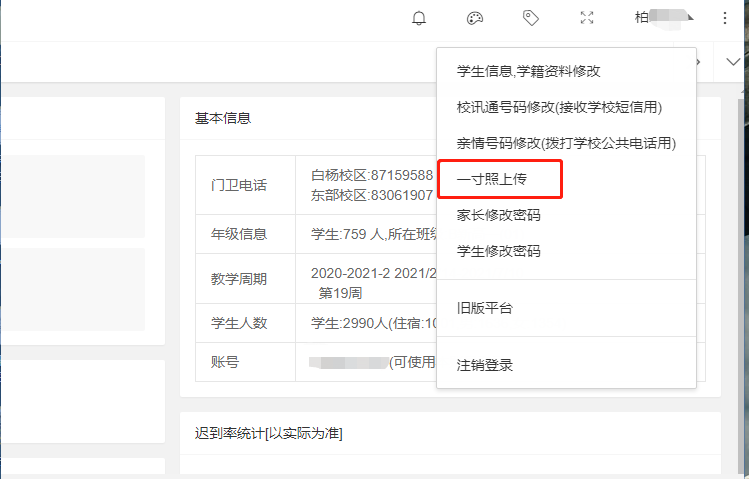
Task: Click the 迟到率统计 panel heading
Action: pyautogui.click(x=268, y=433)
